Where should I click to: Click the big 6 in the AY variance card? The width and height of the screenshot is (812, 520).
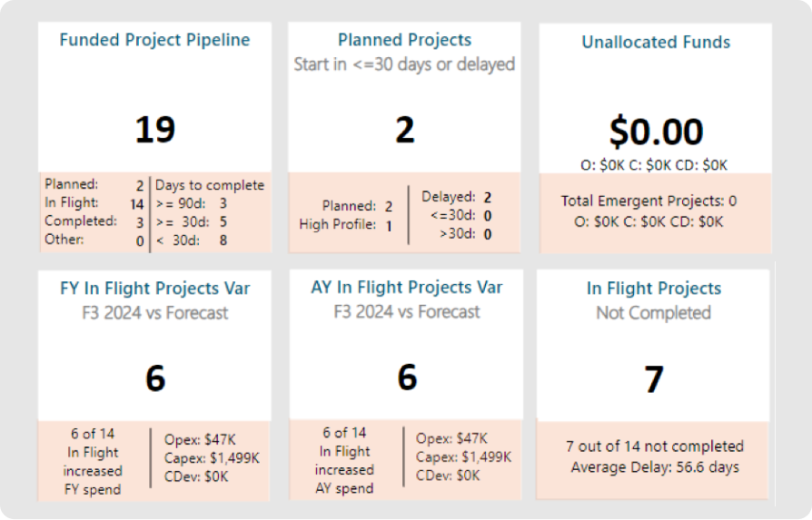[x=407, y=376]
